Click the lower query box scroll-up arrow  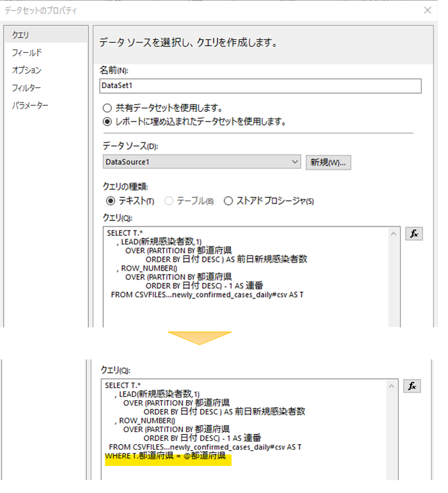392,387
